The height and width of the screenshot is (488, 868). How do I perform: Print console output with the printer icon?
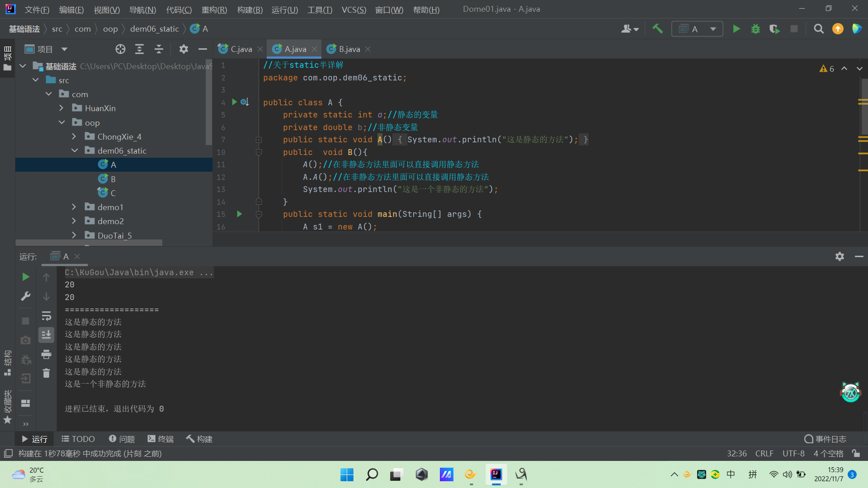tap(46, 355)
